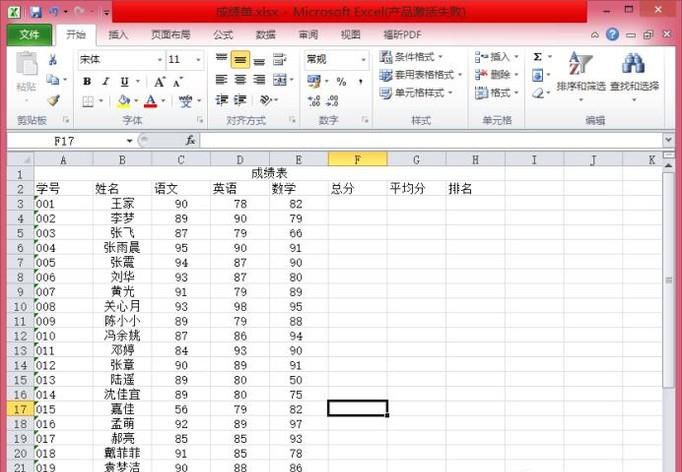
Task: Decrease font size with the small A icon
Action: tap(177, 81)
